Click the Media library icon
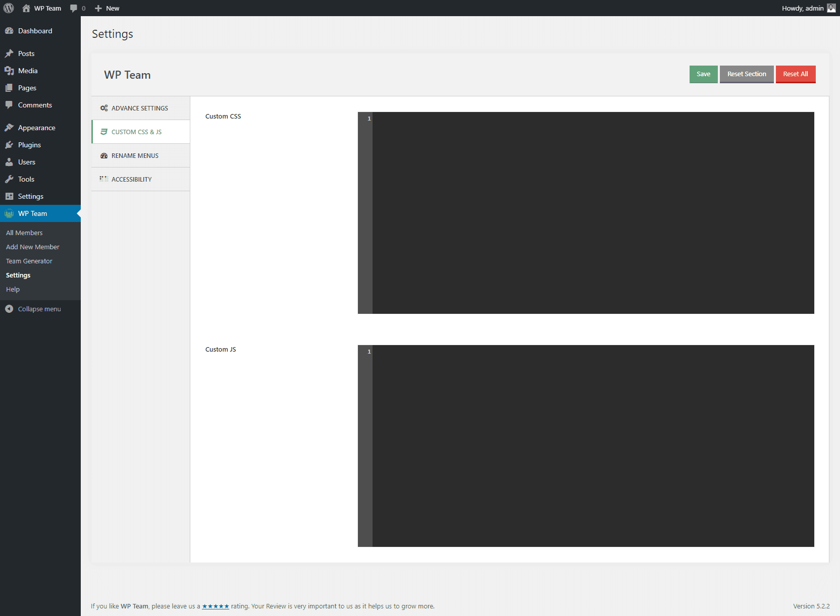840x616 pixels. (x=9, y=71)
